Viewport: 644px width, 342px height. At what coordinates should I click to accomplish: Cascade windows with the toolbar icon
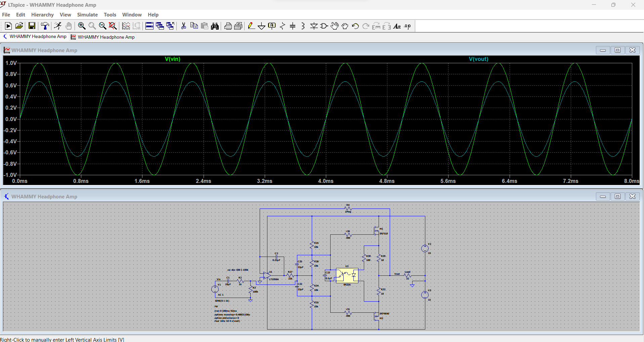point(160,26)
